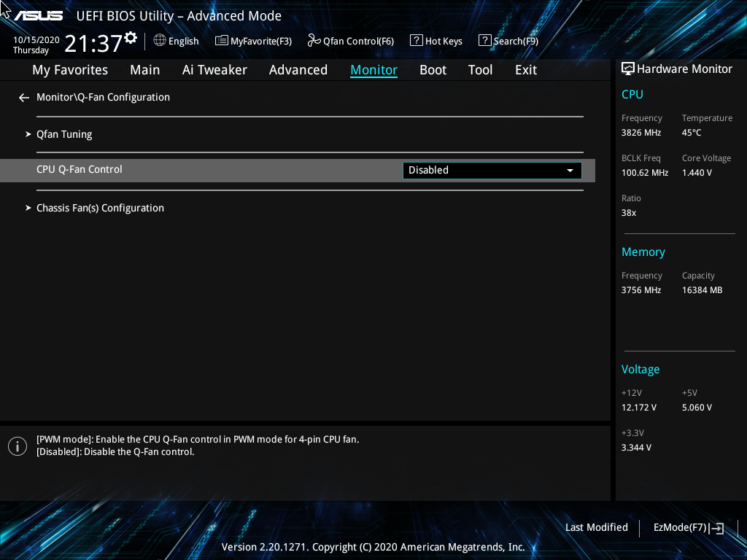The width and height of the screenshot is (747, 560).
Task: Click the CPU Q-Fan Control label
Action: tap(79, 169)
